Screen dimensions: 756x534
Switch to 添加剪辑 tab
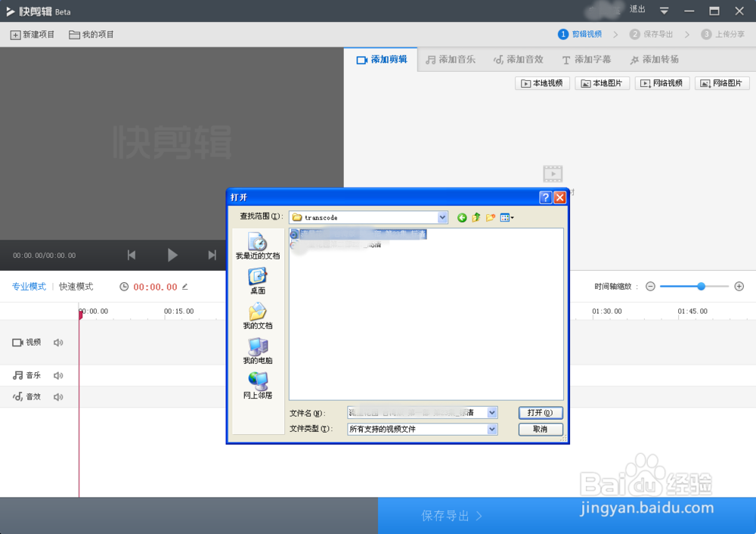click(381, 59)
